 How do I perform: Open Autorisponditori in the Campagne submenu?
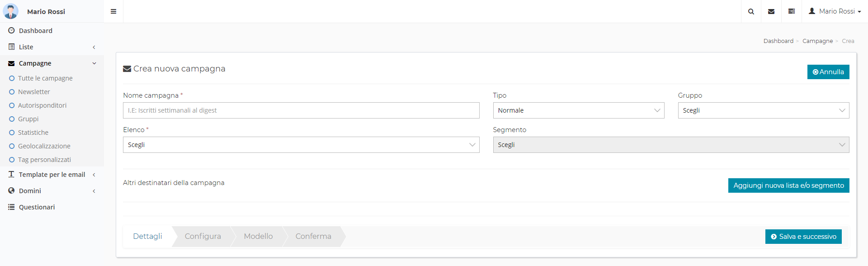tap(42, 105)
